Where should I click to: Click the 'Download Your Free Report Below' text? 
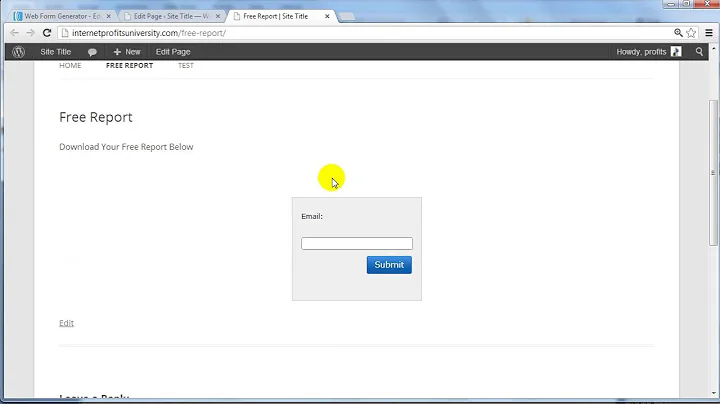tap(126, 147)
